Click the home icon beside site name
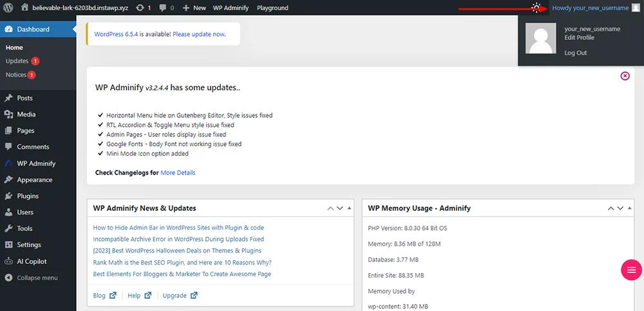Image resolution: width=644 pixels, height=311 pixels. pos(25,7)
